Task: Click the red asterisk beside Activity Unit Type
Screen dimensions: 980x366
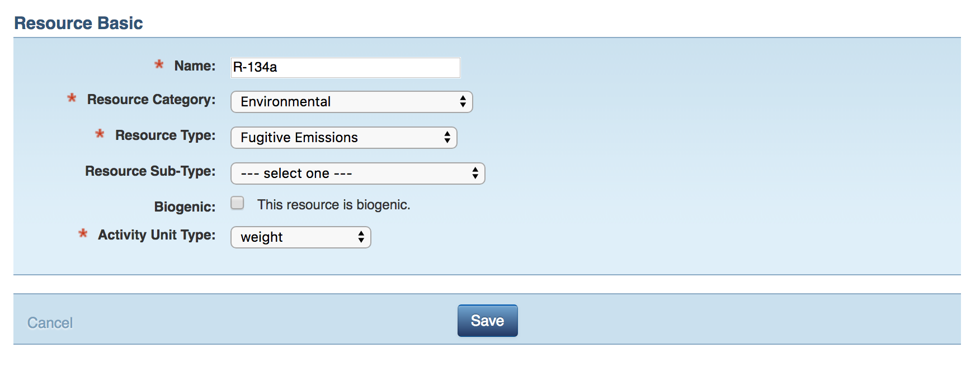Action: (x=83, y=234)
